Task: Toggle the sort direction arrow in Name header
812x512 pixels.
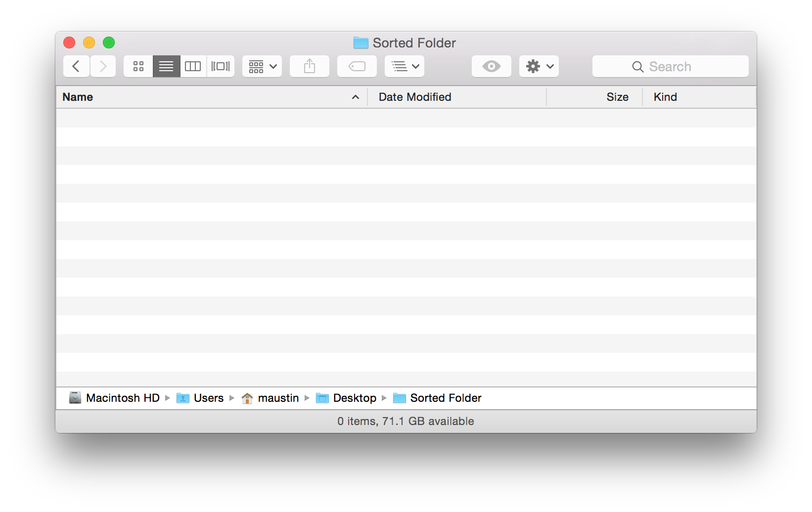Action: 356,97
